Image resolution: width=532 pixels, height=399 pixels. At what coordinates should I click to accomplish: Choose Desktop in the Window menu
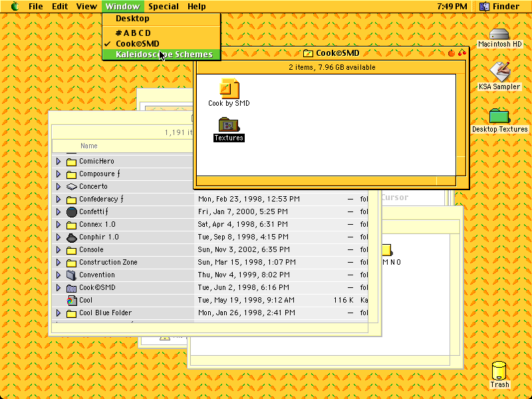[162, 19]
